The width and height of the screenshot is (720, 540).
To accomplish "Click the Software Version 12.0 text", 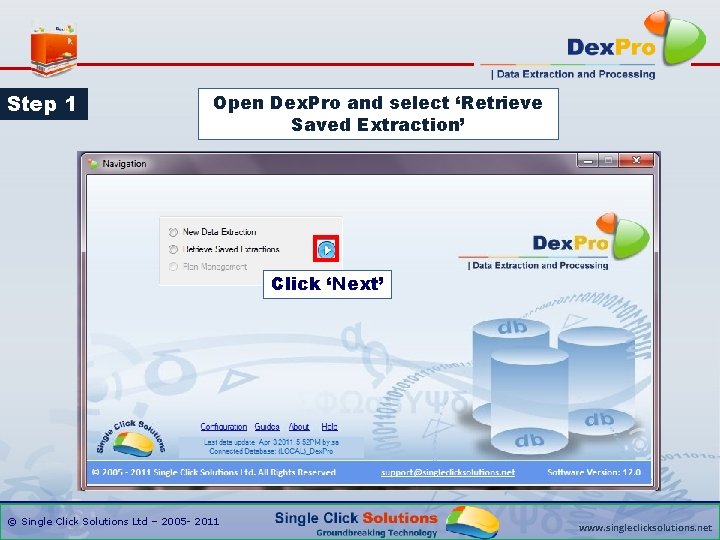I will 594,472.
